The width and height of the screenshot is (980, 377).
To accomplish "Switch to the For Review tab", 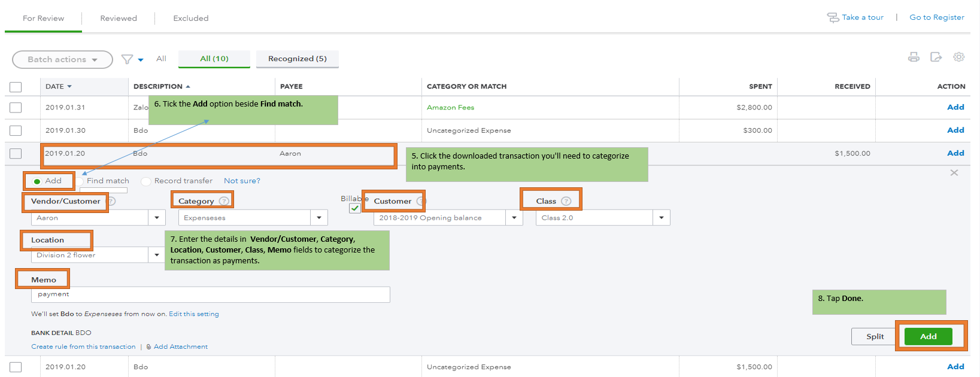I will pyautogui.click(x=43, y=18).
